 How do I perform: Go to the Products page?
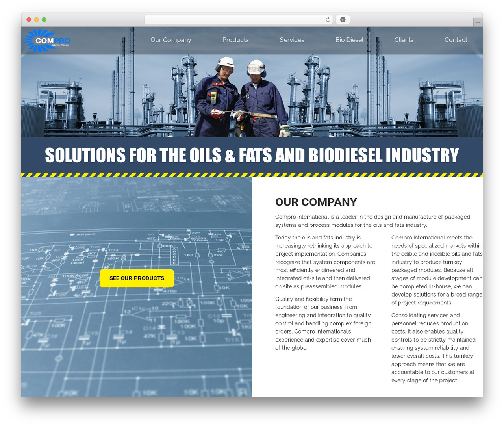(x=235, y=40)
